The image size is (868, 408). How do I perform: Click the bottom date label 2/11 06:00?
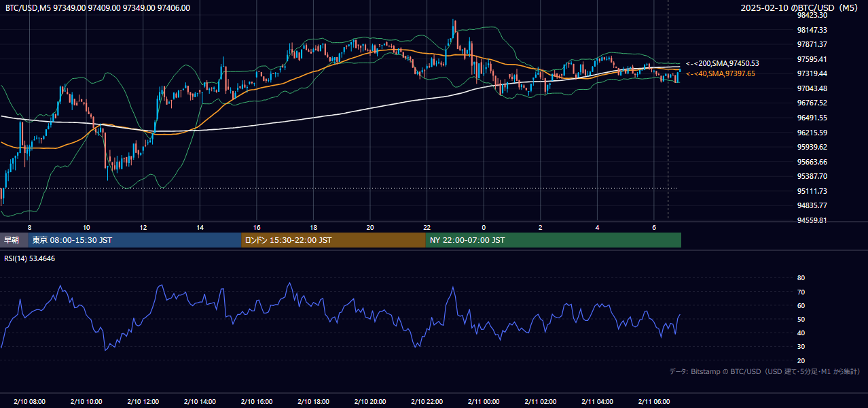[654, 402]
